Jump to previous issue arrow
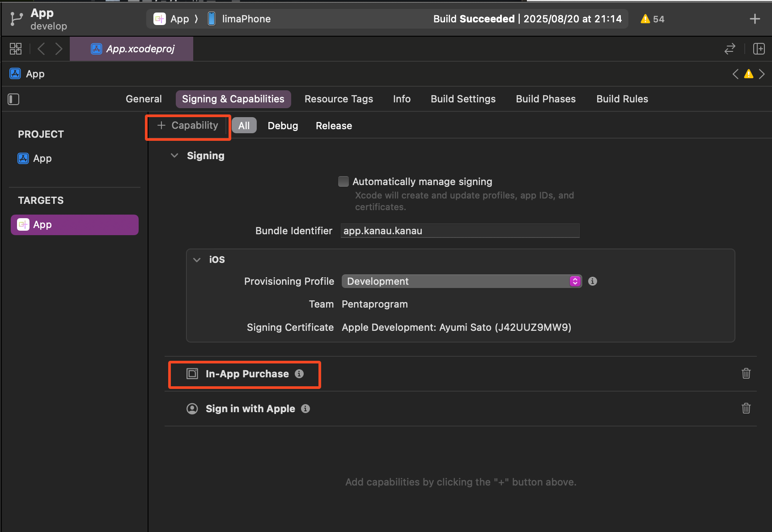 (x=735, y=74)
